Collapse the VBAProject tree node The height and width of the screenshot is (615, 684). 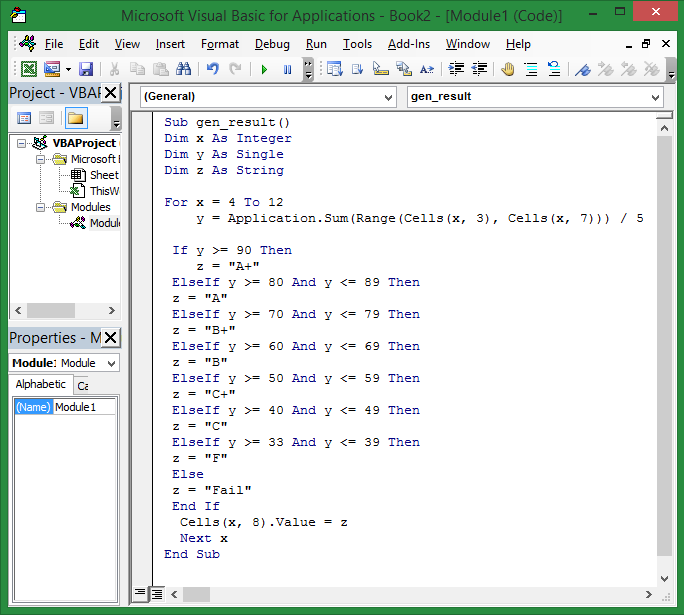(21, 144)
